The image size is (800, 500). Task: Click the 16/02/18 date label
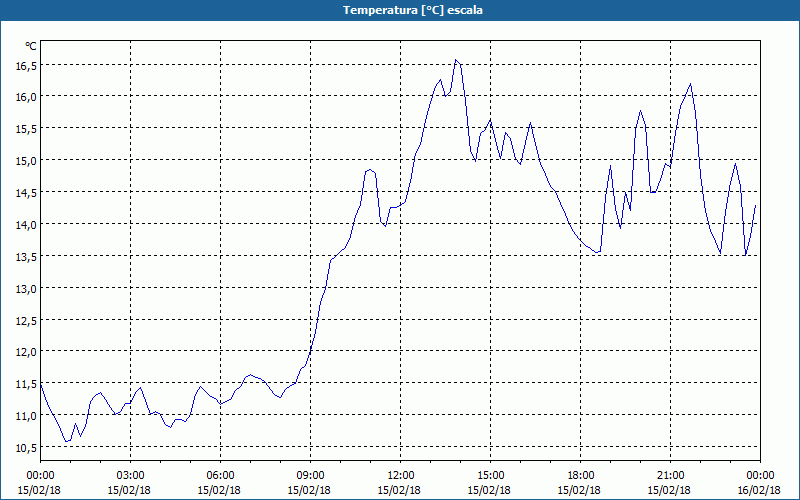[x=759, y=490]
